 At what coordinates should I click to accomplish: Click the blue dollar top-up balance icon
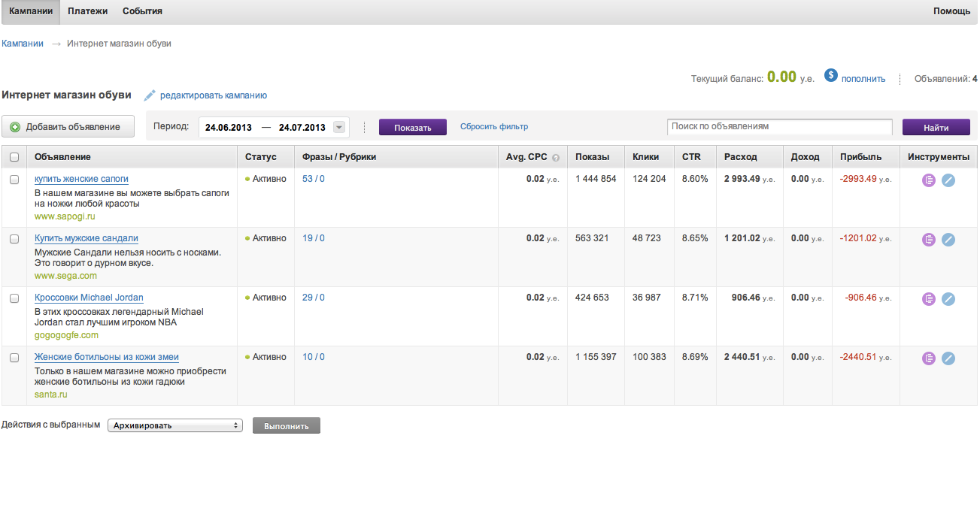(831, 76)
